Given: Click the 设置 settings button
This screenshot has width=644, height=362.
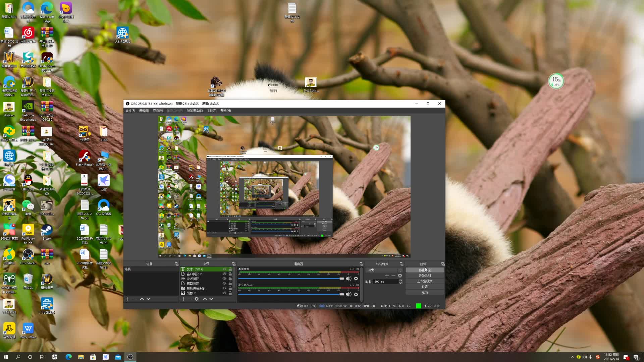Looking at the screenshot, I should (425, 287).
